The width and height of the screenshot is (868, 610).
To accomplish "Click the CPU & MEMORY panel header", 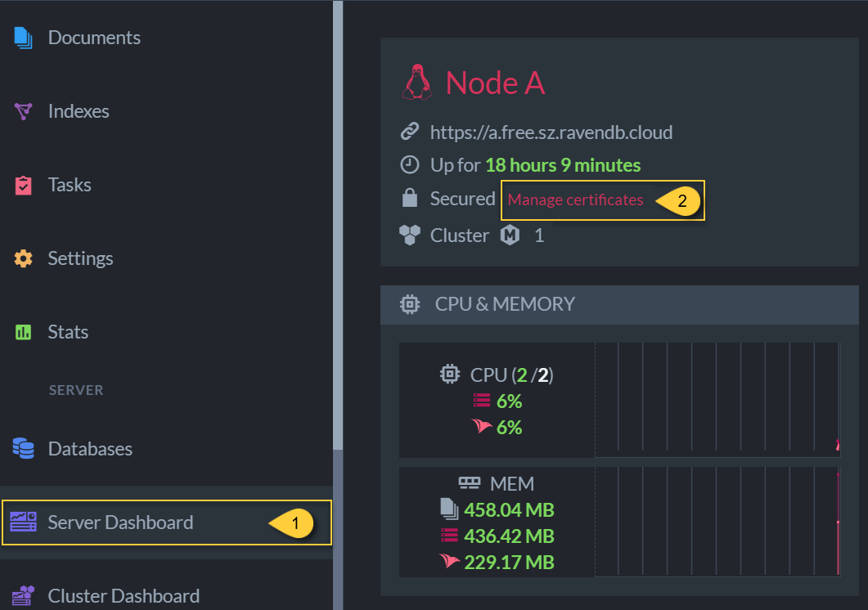I will click(619, 304).
